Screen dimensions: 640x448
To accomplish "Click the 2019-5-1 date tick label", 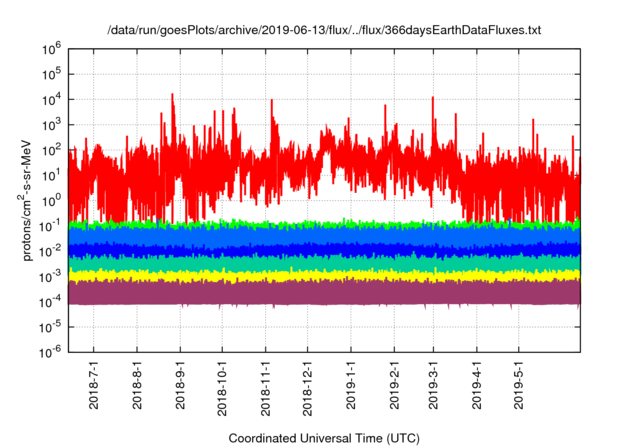I will pyautogui.click(x=518, y=385).
